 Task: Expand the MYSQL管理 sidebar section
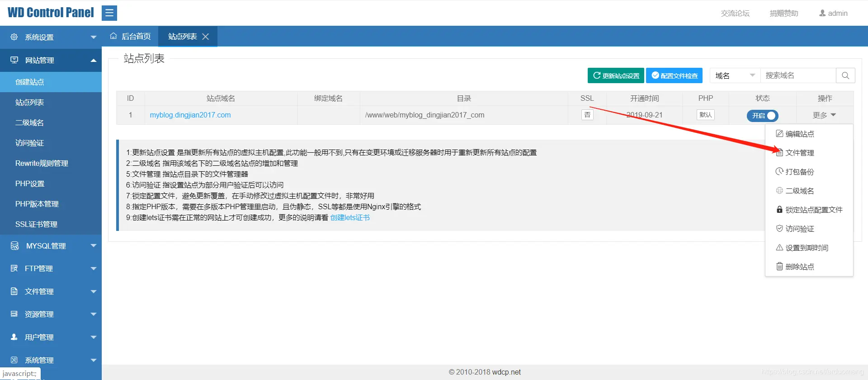[94, 246]
